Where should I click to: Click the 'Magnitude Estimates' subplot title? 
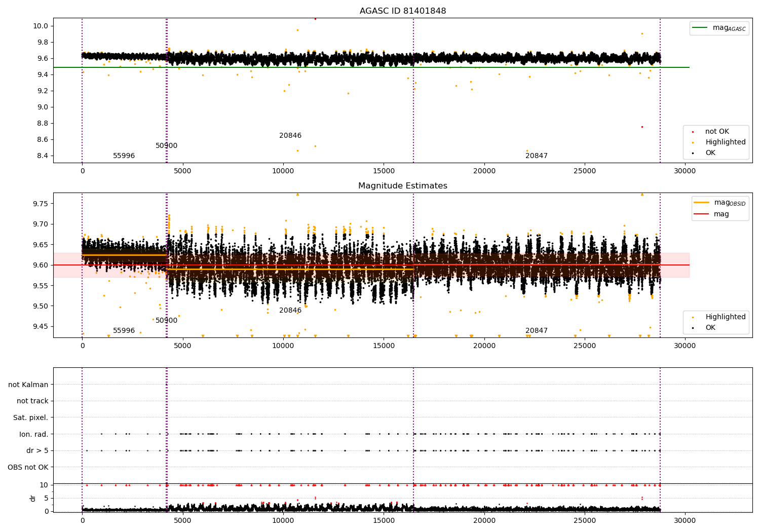coord(403,186)
